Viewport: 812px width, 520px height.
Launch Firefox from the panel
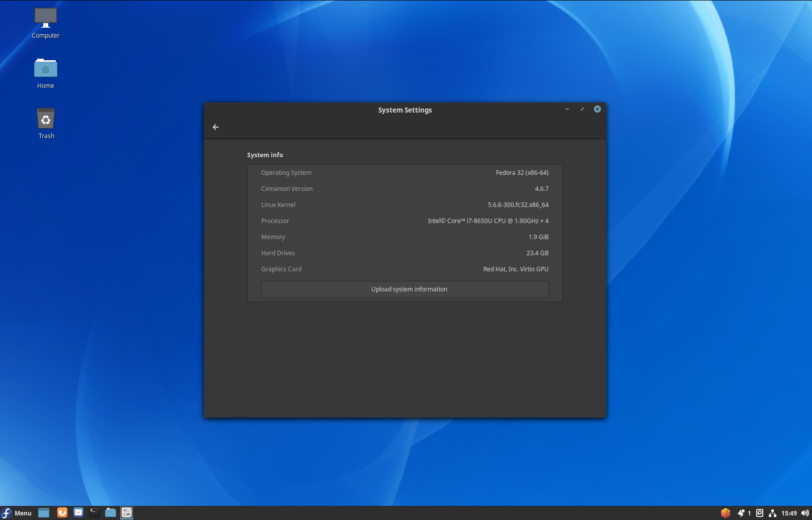62,513
